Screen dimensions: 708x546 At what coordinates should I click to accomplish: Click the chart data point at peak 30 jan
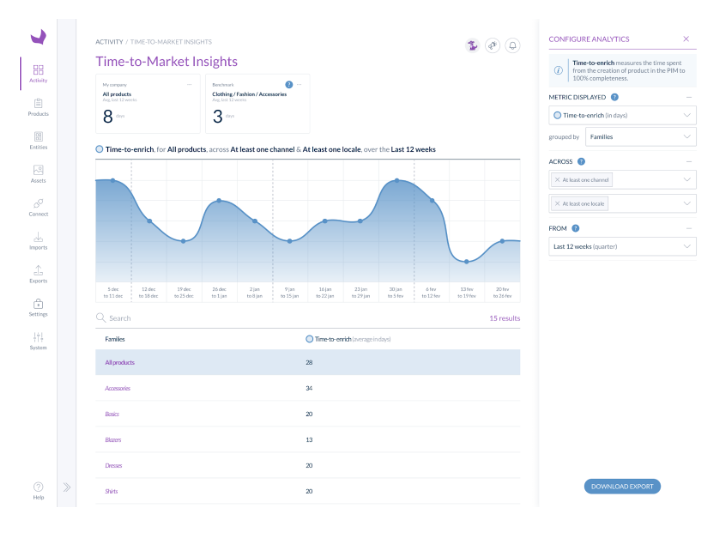tap(397, 181)
